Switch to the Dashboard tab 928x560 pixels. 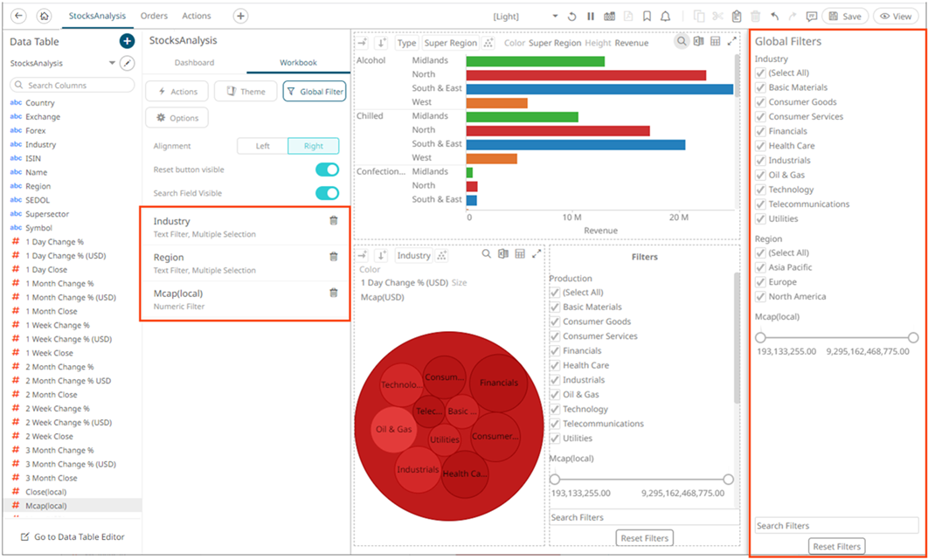(194, 63)
